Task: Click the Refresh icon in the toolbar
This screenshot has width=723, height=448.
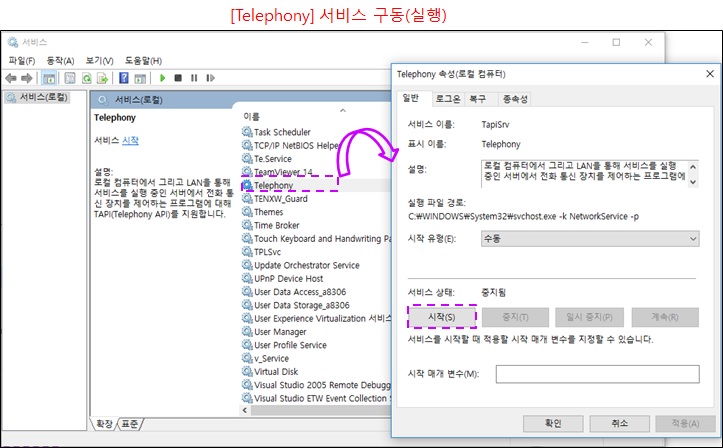Action: click(x=87, y=78)
